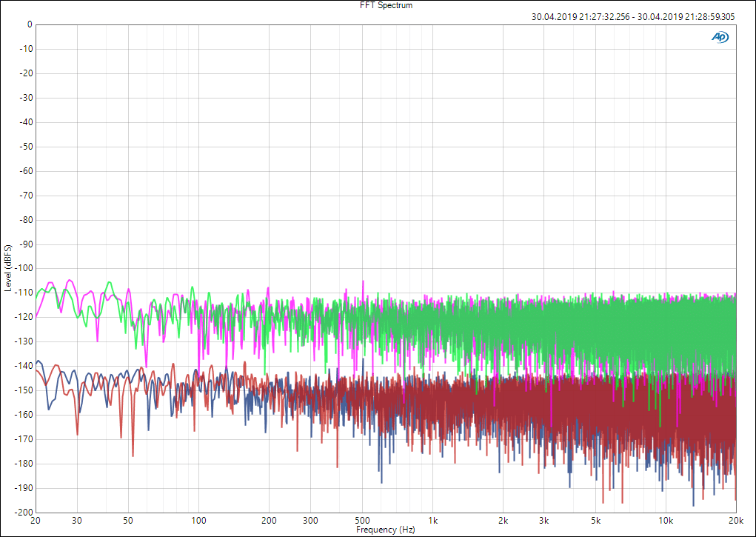This screenshot has width=756, height=537.
Task: Click the blue trace start at 20 Hz
Action: [37, 361]
